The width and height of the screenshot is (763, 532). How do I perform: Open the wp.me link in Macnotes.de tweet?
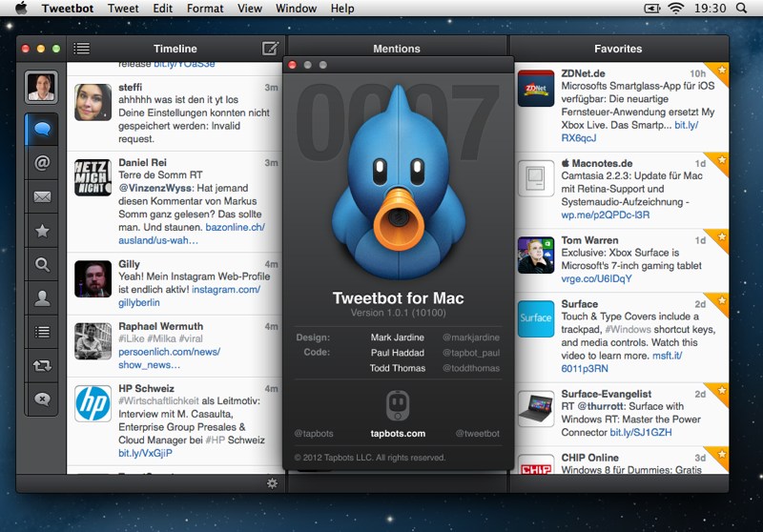[x=606, y=215]
